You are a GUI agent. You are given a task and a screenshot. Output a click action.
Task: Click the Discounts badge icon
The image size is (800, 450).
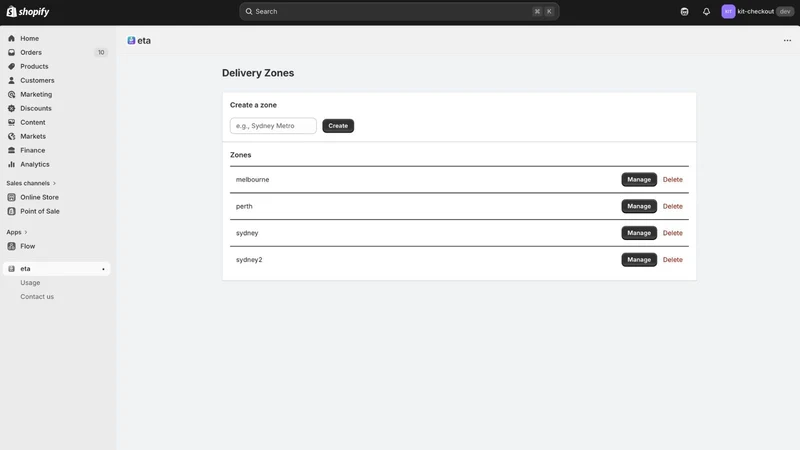pyautogui.click(x=11, y=108)
